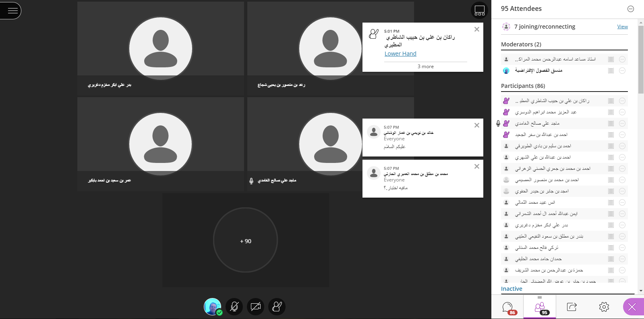Dismiss the 5:01 PM raised hand notification
The width and height of the screenshot is (644, 319).
coord(476,29)
